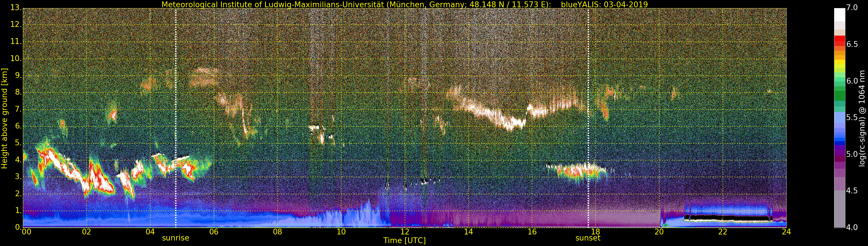The image size is (868, 246).
Task: Click the colorbar tick label '5.5'
Action: [x=852, y=118]
